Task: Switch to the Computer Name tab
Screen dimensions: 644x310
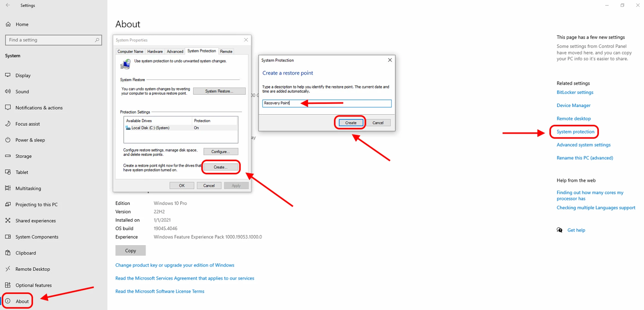Action: (x=130, y=52)
